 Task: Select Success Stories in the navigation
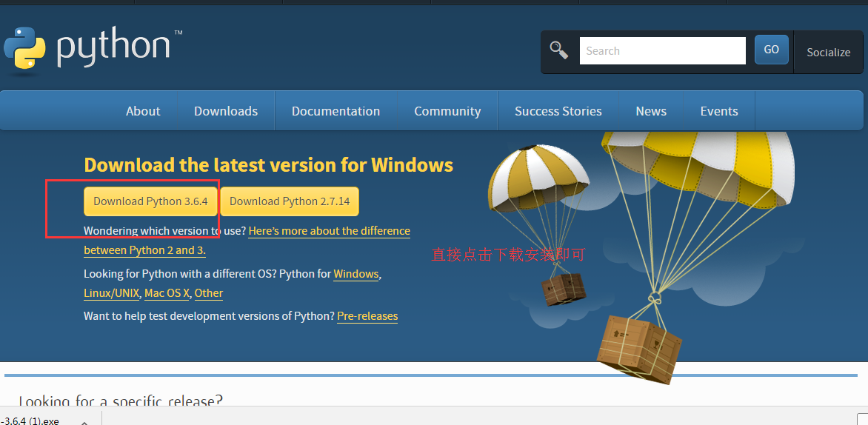(x=558, y=111)
